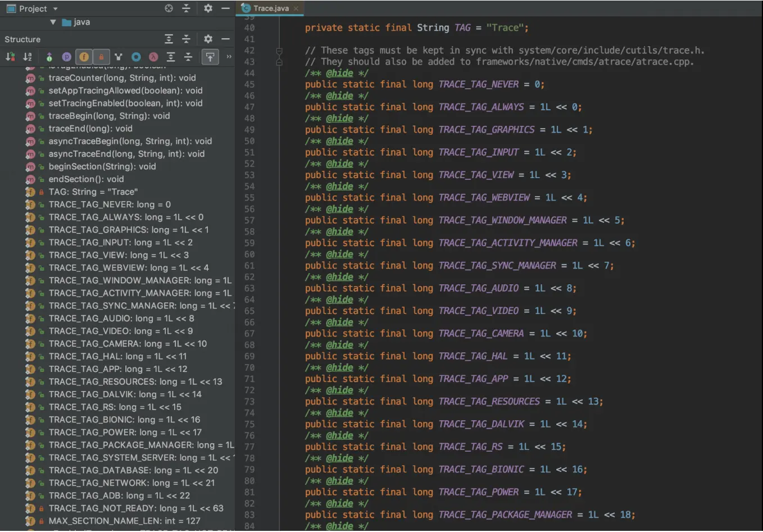
Task: Toggle Autoscroll from Source
Action: (x=210, y=57)
